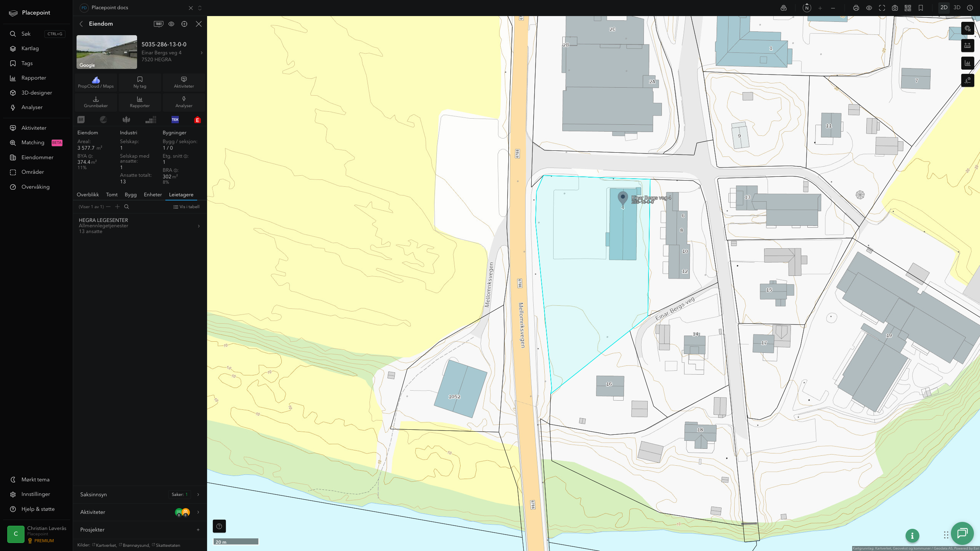Open the Google street view thumbnail

coord(107,52)
